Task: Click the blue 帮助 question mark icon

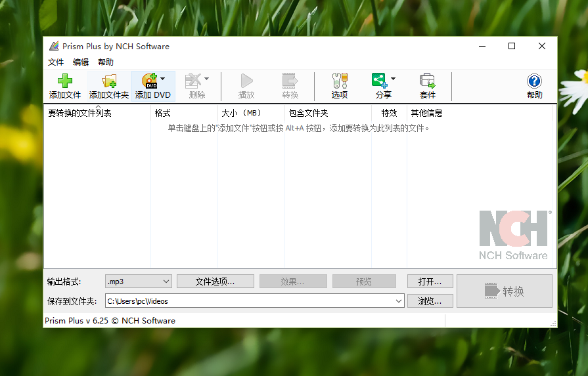Action: click(x=534, y=81)
